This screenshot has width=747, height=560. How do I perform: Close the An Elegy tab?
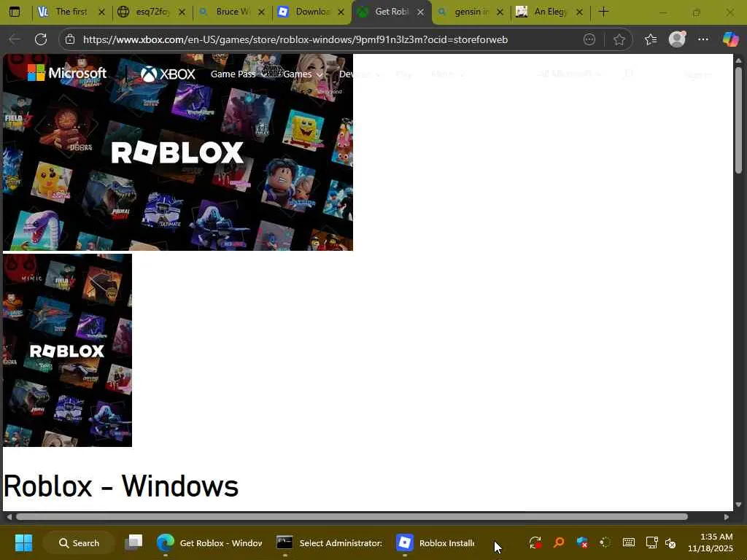[x=579, y=12]
